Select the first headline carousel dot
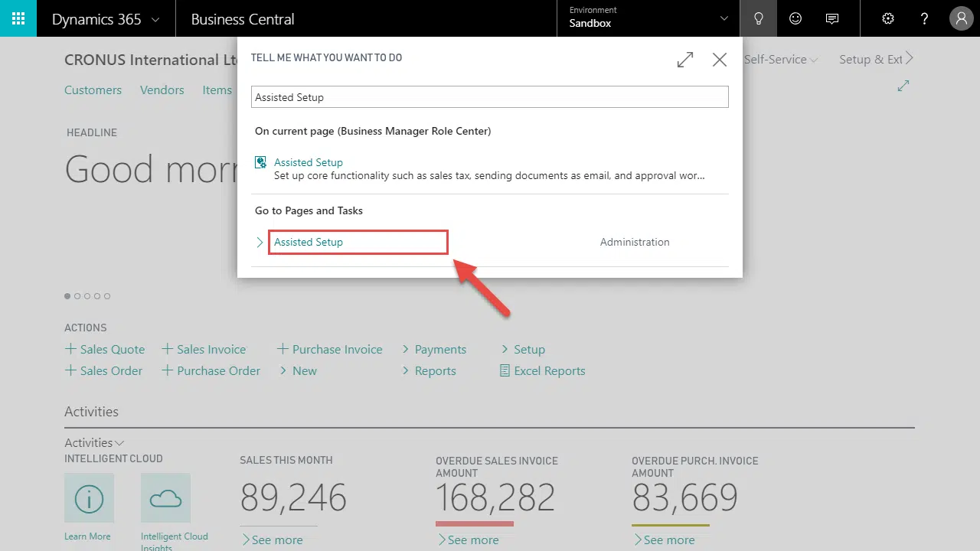 click(x=67, y=296)
